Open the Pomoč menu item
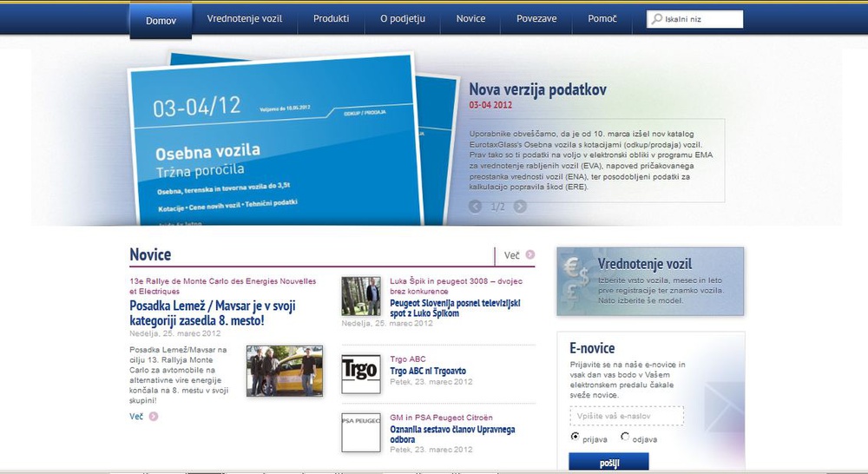 coord(602,18)
